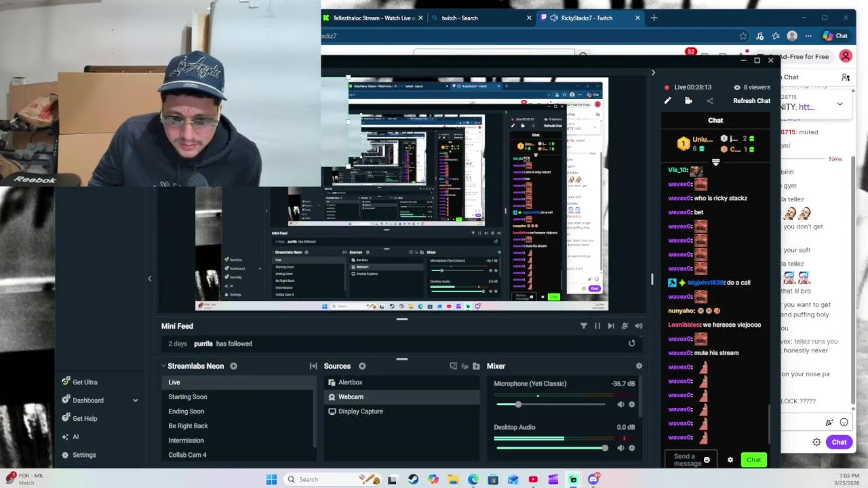
Task: Open Get Help in sidebar
Action: (79, 419)
